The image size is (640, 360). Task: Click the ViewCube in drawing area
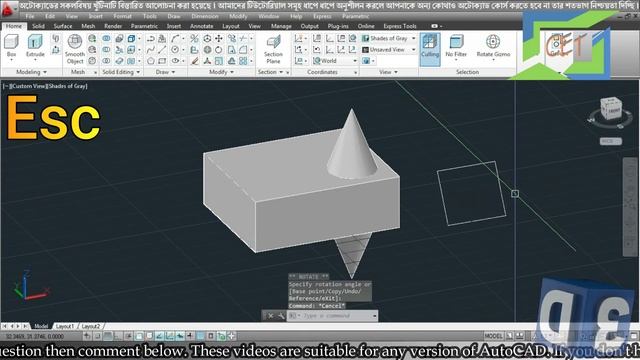611,109
